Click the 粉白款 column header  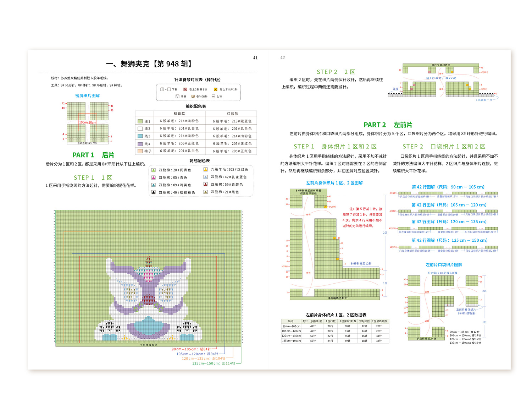[179, 114]
